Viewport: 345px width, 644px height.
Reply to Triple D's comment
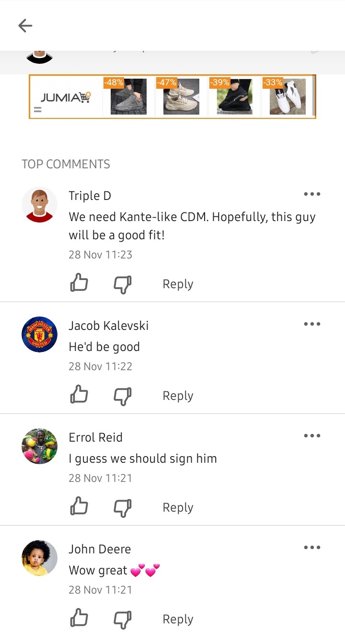178,284
